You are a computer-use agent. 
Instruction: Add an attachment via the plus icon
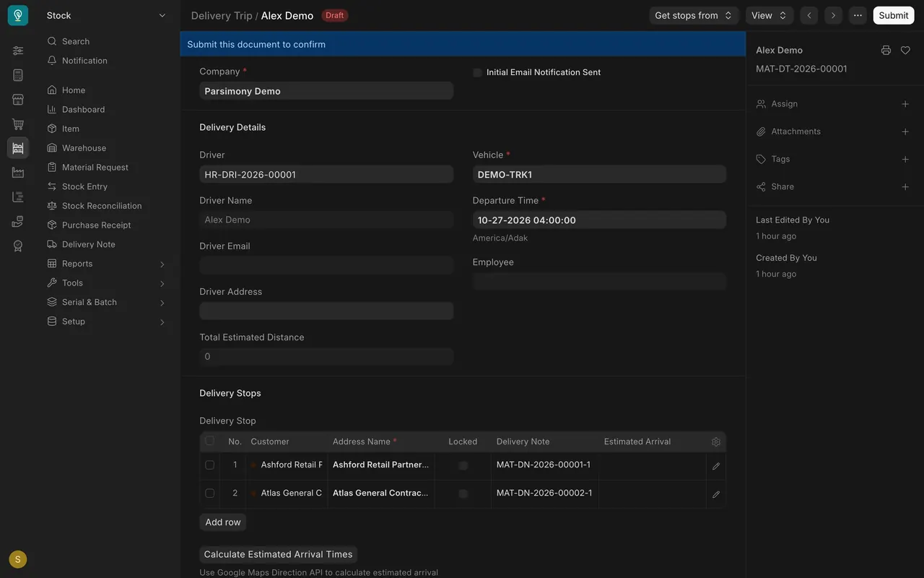pyautogui.click(x=905, y=131)
